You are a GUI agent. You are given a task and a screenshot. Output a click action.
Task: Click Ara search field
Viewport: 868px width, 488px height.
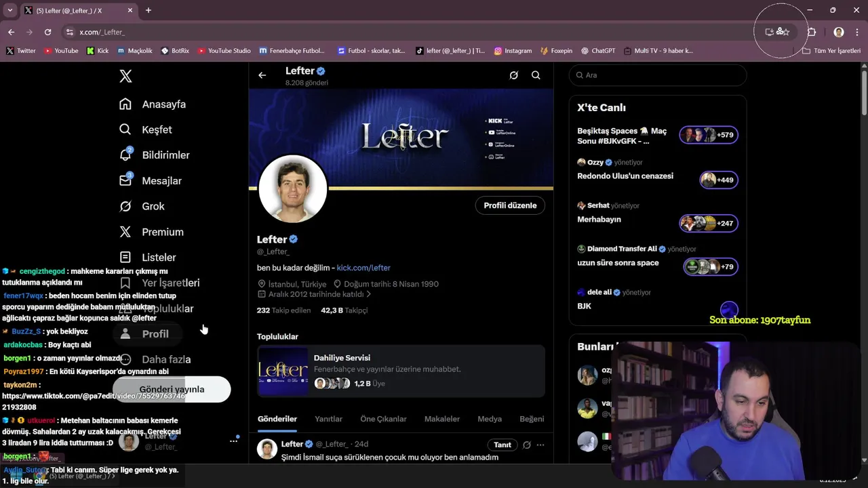click(x=658, y=75)
